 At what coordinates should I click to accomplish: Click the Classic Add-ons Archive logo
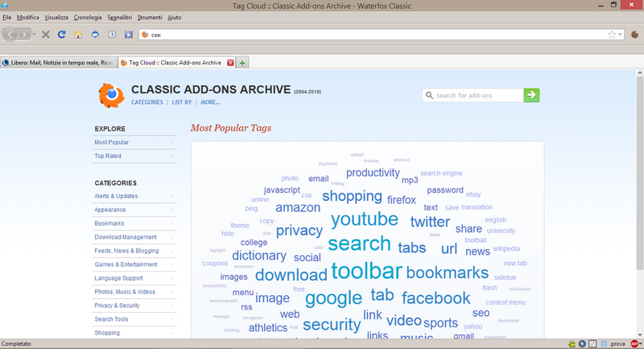111,95
